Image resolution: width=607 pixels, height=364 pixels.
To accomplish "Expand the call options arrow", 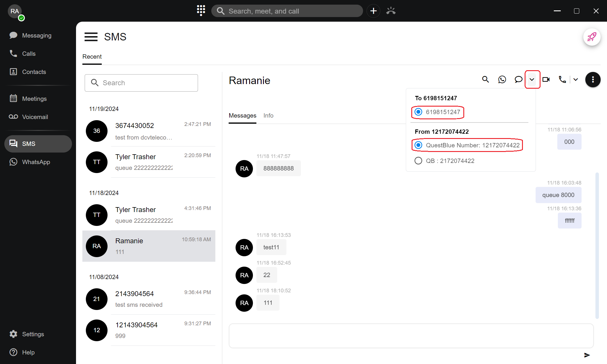I will point(575,79).
